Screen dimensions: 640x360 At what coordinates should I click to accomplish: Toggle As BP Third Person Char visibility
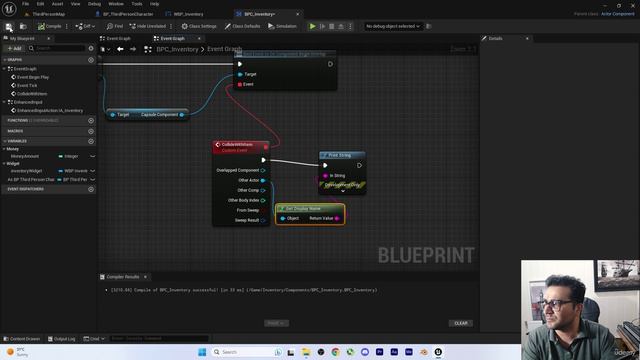tap(93, 180)
